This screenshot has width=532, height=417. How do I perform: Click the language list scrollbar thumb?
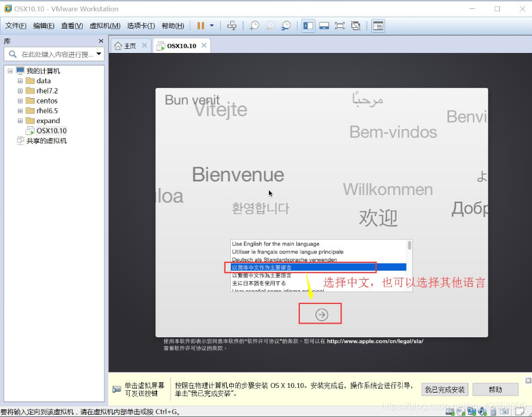click(409, 245)
